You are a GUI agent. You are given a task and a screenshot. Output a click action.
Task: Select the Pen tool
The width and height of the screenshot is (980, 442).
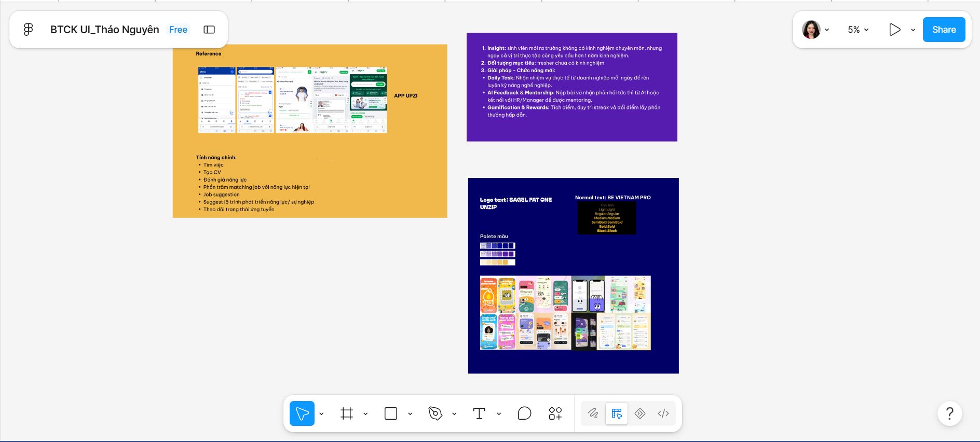point(435,413)
